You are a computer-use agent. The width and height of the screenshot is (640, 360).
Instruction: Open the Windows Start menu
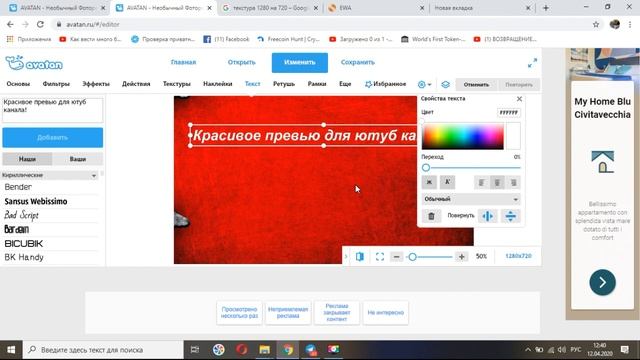click(11, 350)
